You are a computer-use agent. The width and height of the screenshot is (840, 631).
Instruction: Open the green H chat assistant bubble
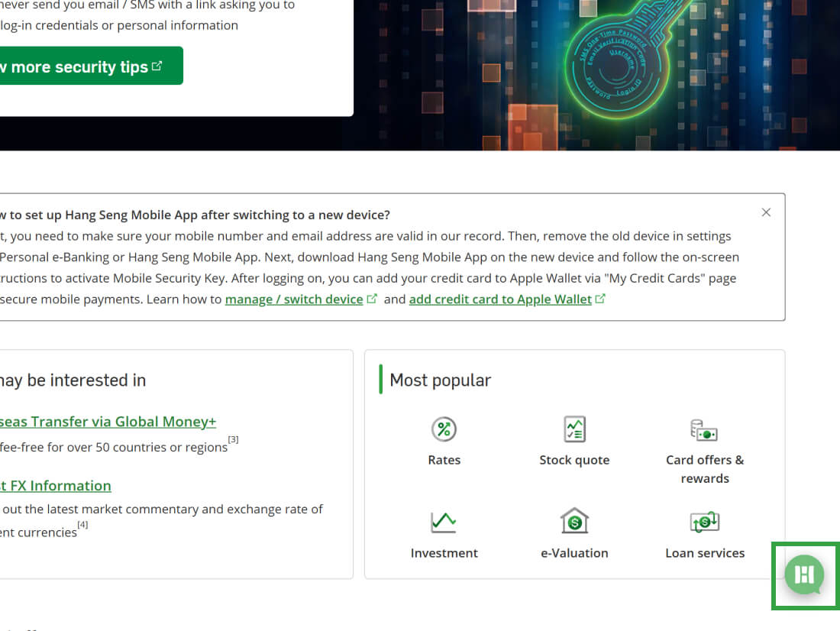click(805, 574)
